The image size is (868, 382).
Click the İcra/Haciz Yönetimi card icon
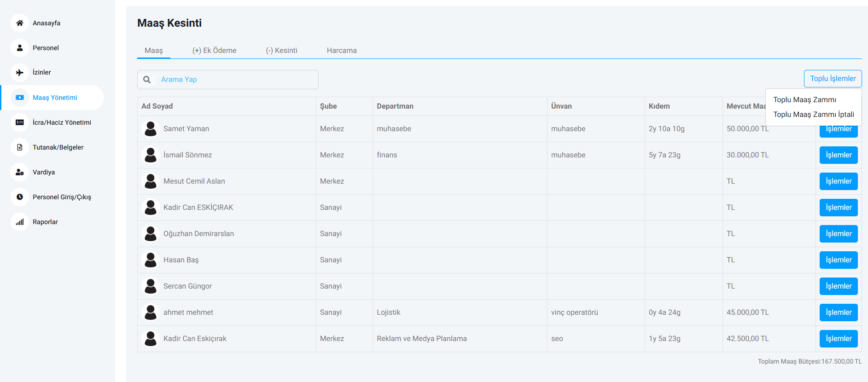20,122
